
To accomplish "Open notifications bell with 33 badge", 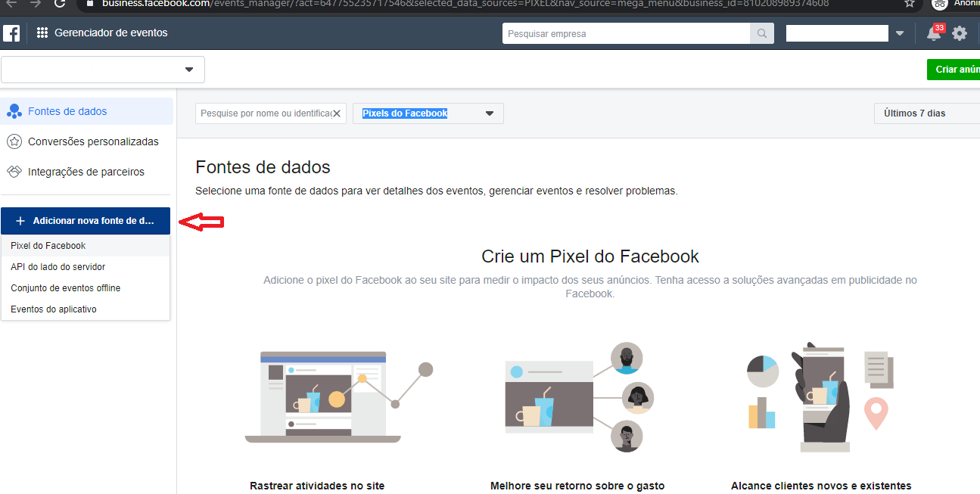I will [935, 33].
